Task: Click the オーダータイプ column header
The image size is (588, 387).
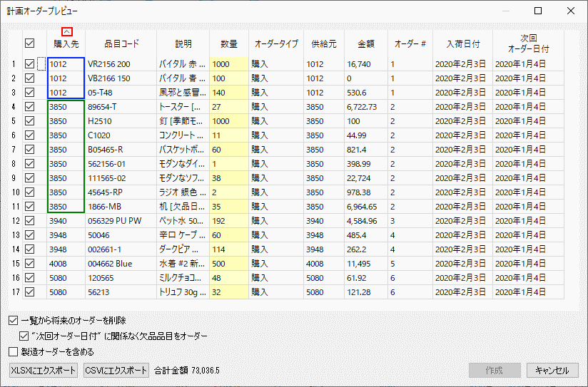Action: point(275,43)
